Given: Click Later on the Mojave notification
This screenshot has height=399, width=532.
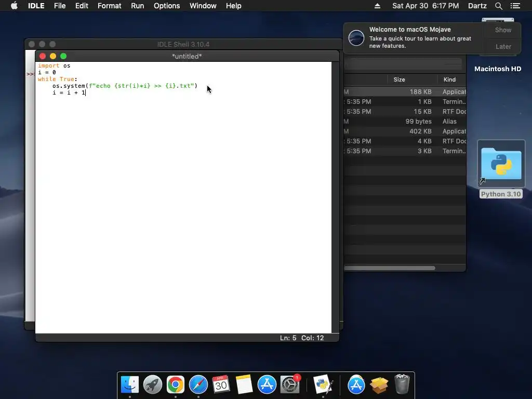Looking at the screenshot, I should pyautogui.click(x=503, y=46).
